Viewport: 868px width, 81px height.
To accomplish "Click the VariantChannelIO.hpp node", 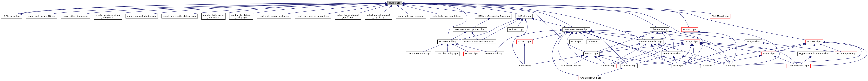I will point(650,42).
